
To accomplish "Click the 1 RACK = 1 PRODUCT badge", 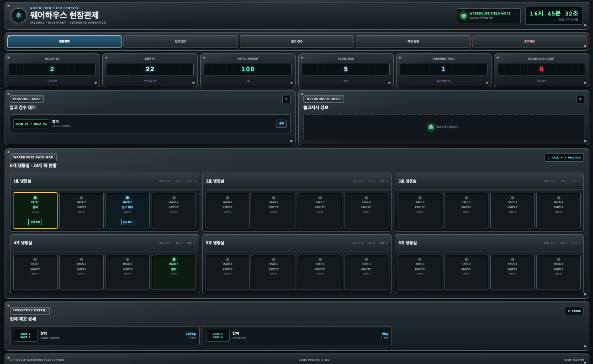I will [564, 158].
